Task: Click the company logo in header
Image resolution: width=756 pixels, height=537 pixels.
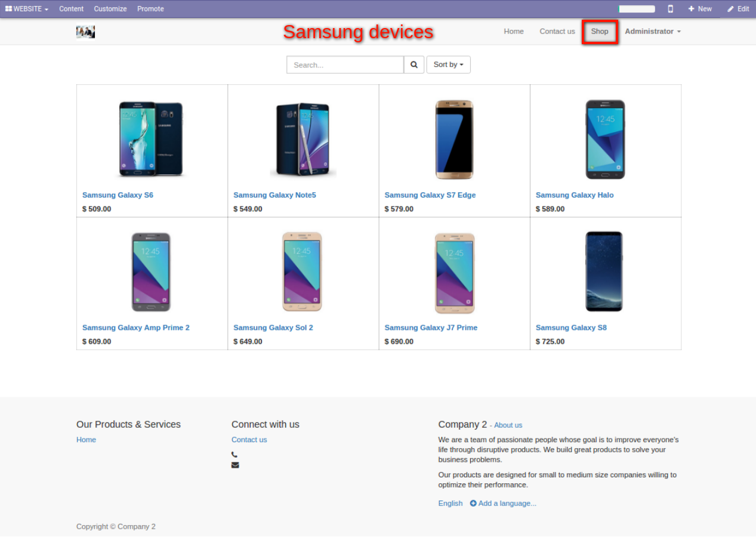Action: point(85,32)
